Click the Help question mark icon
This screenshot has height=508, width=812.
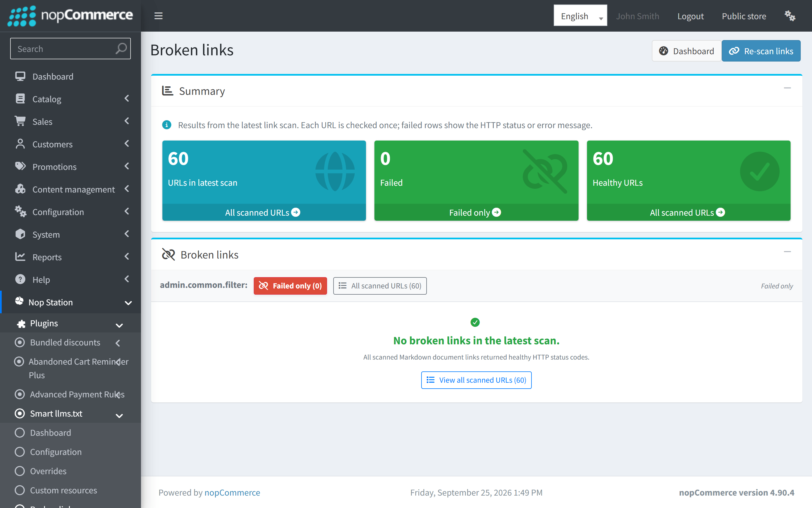[20, 279]
